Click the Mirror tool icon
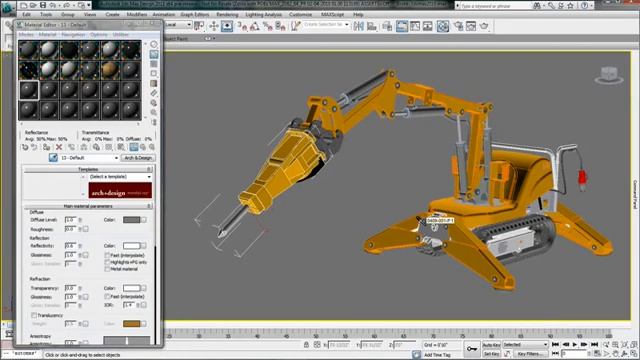Viewport: 640px width, 360px height. pyautogui.click(x=358, y=26)
